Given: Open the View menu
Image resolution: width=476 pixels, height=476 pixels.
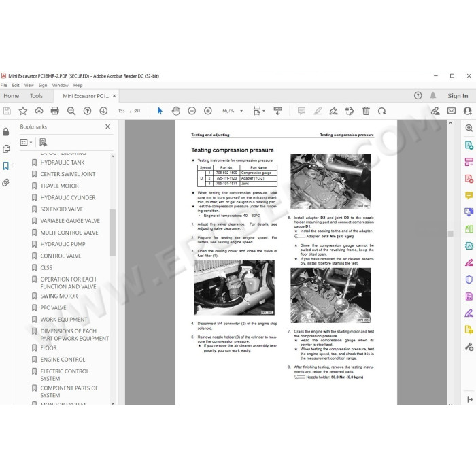Looking at the screenshot, I should [x=29, y=85].
